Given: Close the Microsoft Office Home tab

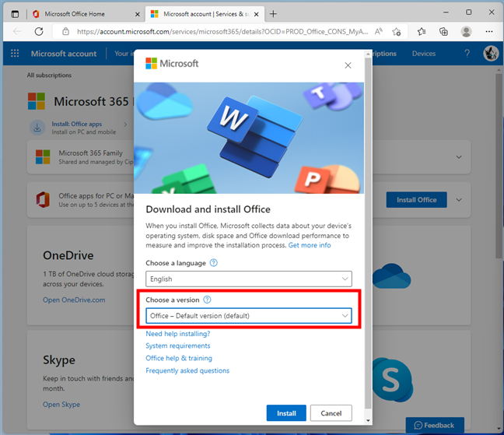Looking at the screenshot, I should (137, 14).
